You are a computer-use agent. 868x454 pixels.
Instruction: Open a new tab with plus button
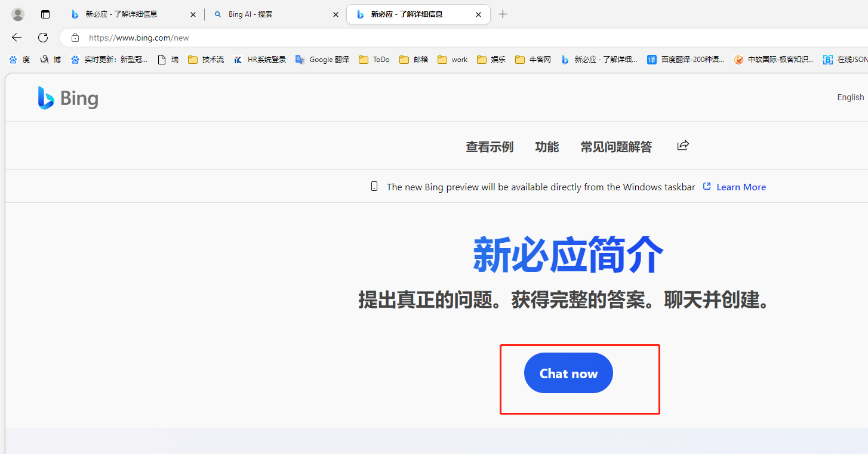pos(503,14)
